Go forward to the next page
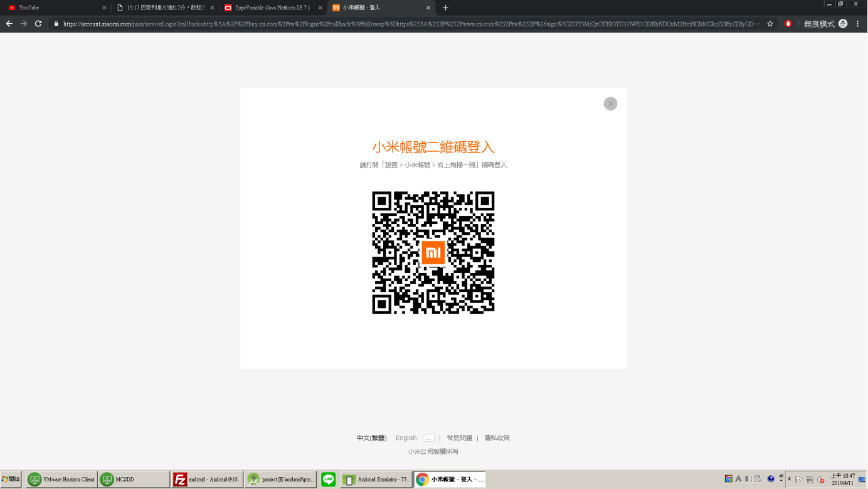This screenshot has height=489, width=868. point(24,24)
